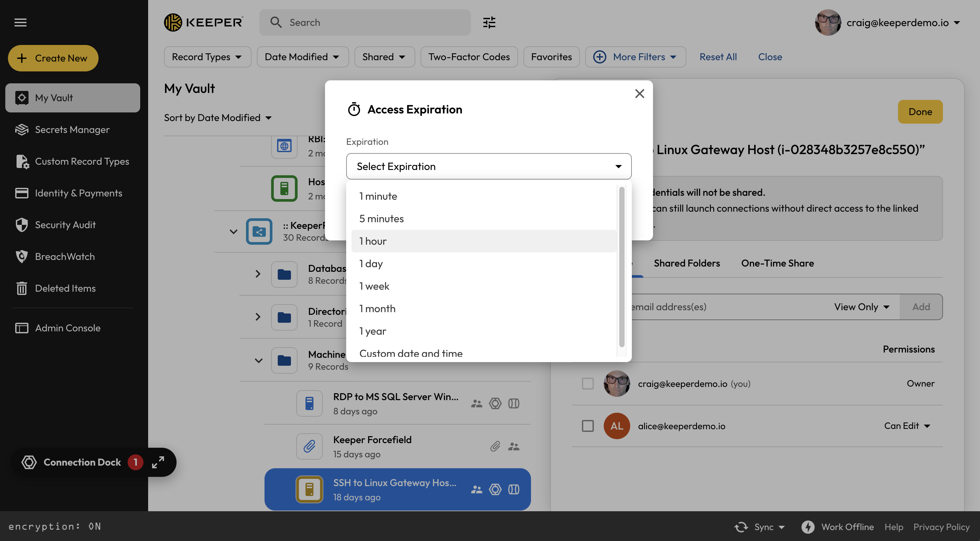Open Security Audit shield icon

click(x=22, y=225)
